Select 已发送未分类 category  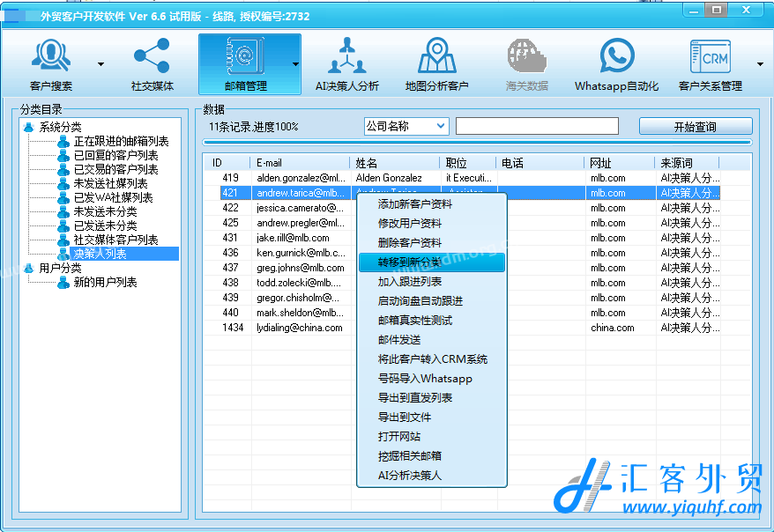pyautogui.click(x=105, y=225)
